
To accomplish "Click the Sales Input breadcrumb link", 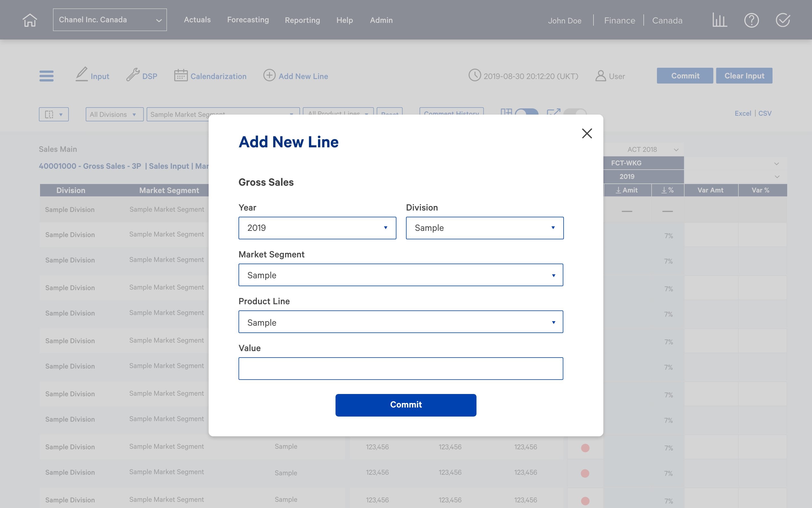I will 169,166.
